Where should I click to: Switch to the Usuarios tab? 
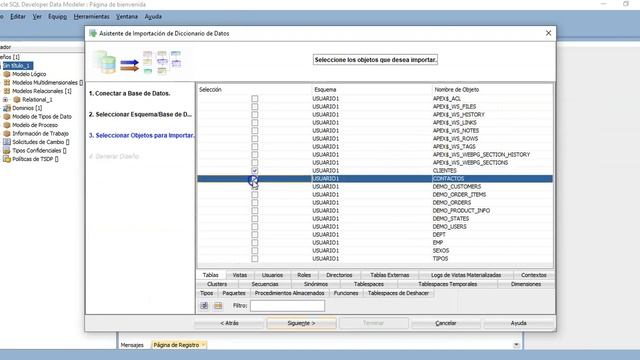[272, 275]
